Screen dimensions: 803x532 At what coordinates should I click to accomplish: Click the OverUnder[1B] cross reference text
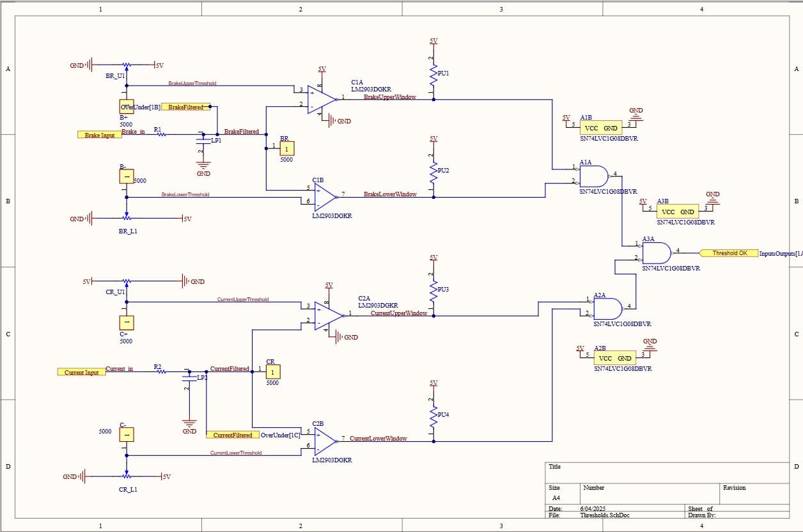(x=141, y=107)
